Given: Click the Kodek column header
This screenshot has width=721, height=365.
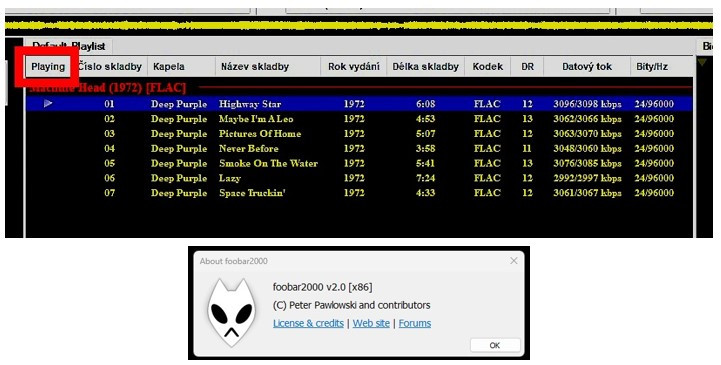Looking at the screenshot, I should tap(488, 67).
